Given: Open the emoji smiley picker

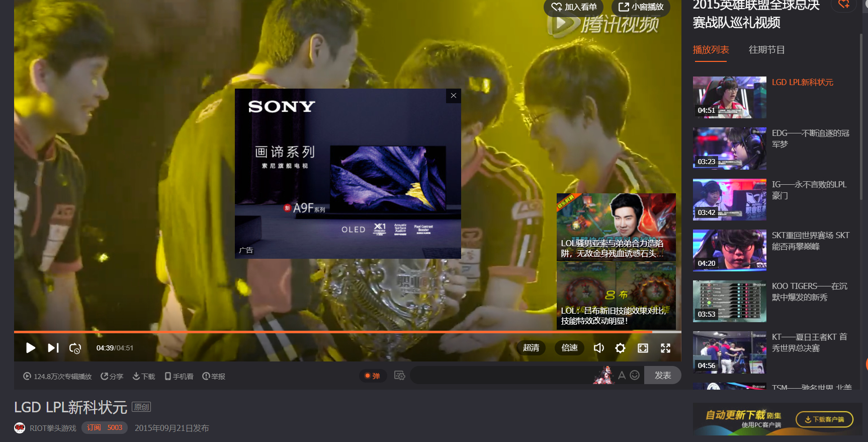Looking at the screenshot, I should pyautogui.click(x=635, y=375).
